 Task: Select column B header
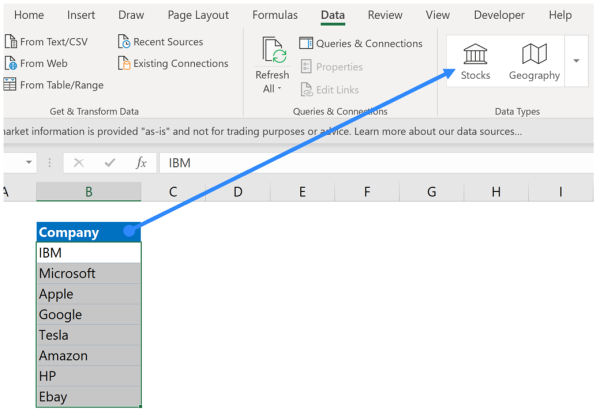click(x=89, y=191)
